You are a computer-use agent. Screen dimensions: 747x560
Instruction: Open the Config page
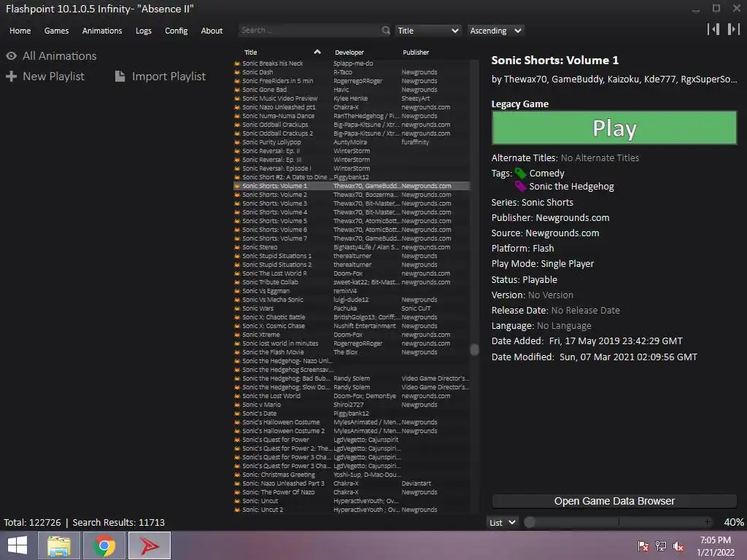tap(177, 31)
